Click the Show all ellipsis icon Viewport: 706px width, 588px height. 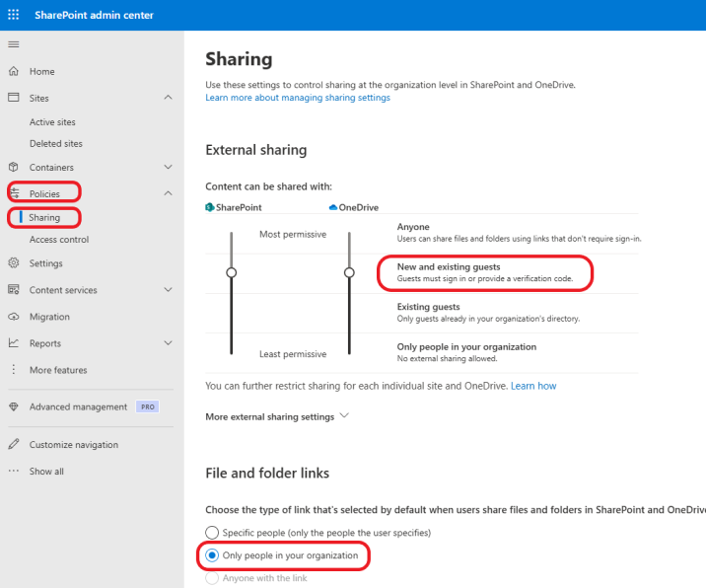tap(14, 471)
